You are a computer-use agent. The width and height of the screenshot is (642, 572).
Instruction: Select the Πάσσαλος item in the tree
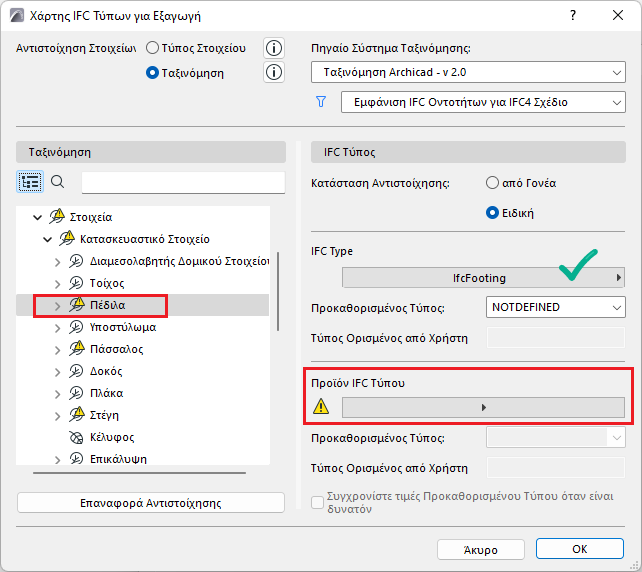point(115,349)
